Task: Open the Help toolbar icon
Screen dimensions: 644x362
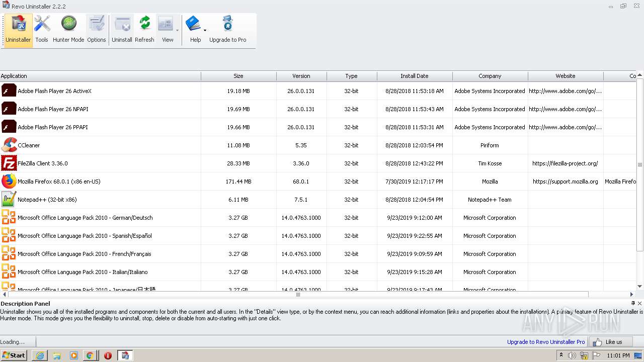Action: [x=194, y=30]
